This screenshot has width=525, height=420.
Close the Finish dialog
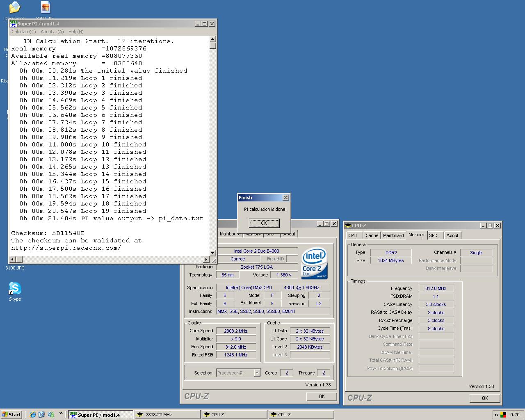[286, 198]
